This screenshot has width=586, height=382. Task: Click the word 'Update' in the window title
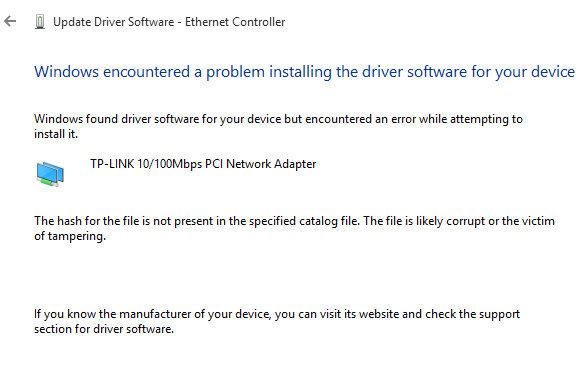(72, 22)
